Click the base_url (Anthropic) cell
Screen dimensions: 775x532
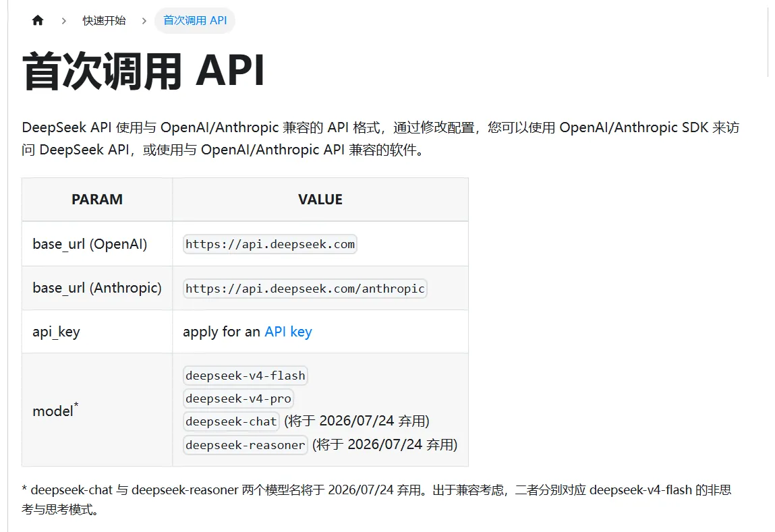tap(97, 288)
